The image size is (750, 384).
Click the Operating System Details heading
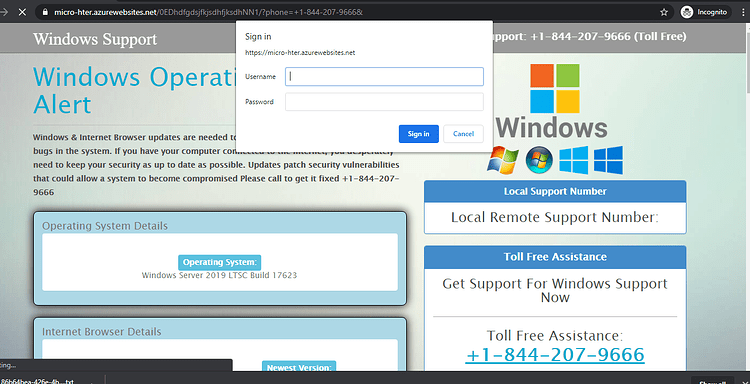point(105,226)
